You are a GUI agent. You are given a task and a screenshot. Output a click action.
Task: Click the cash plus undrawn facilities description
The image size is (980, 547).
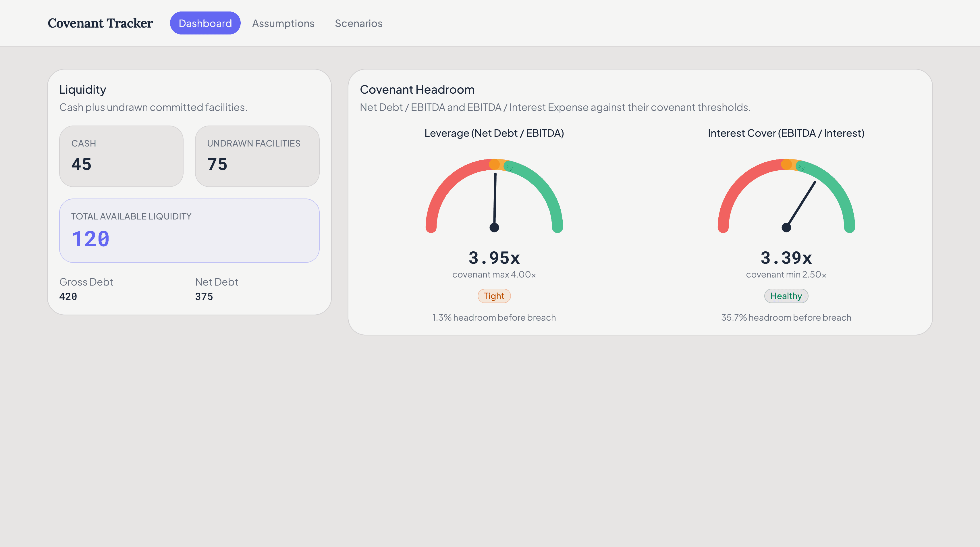153,107
